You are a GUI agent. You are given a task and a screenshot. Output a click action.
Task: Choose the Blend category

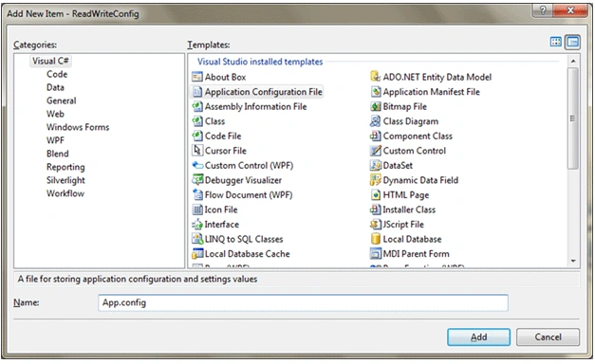tap(58, 154)
